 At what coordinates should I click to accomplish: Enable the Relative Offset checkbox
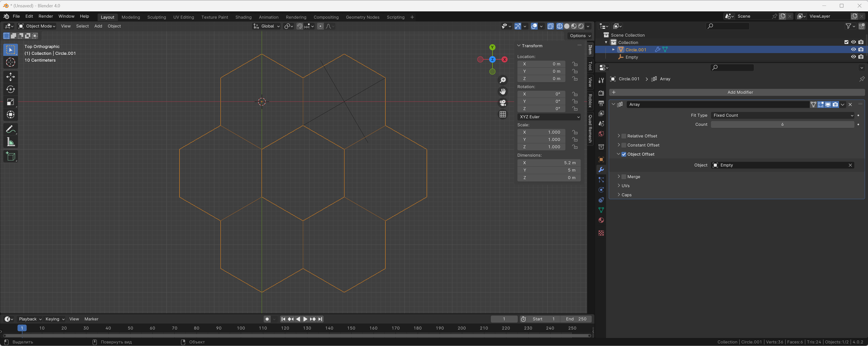click(624, 136)
